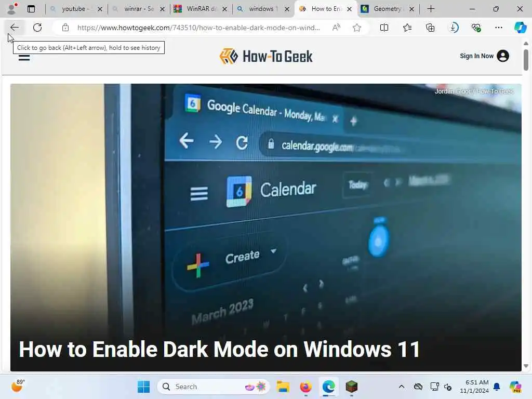
Task: Open the notifications bell icon
Action: click(x=497, y=387)
